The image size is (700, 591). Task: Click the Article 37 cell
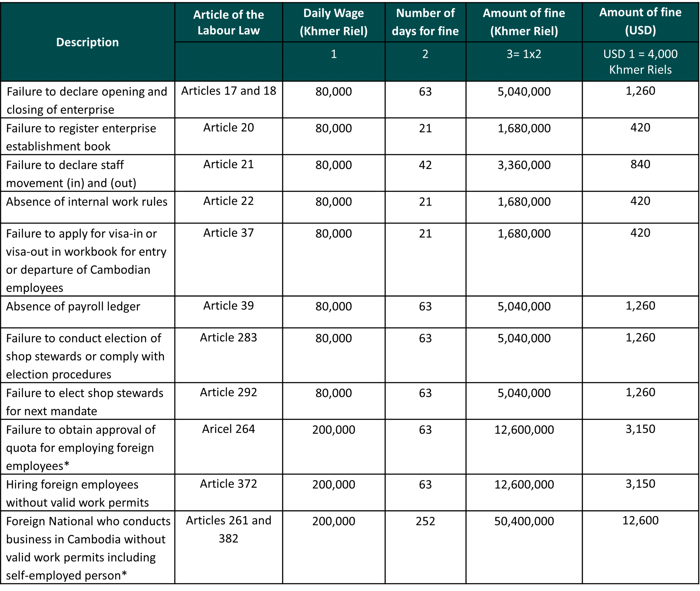228,233
